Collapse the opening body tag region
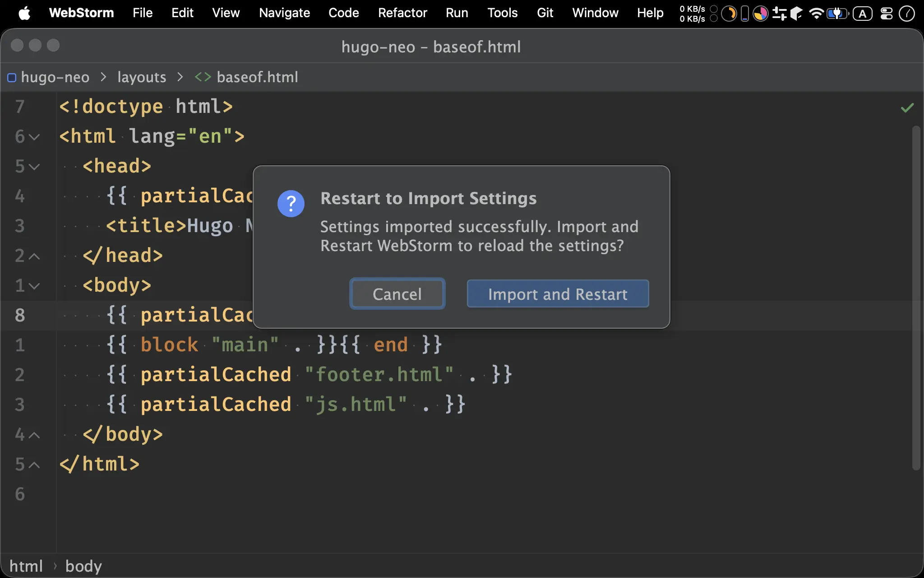 click(x=34, y=285)
